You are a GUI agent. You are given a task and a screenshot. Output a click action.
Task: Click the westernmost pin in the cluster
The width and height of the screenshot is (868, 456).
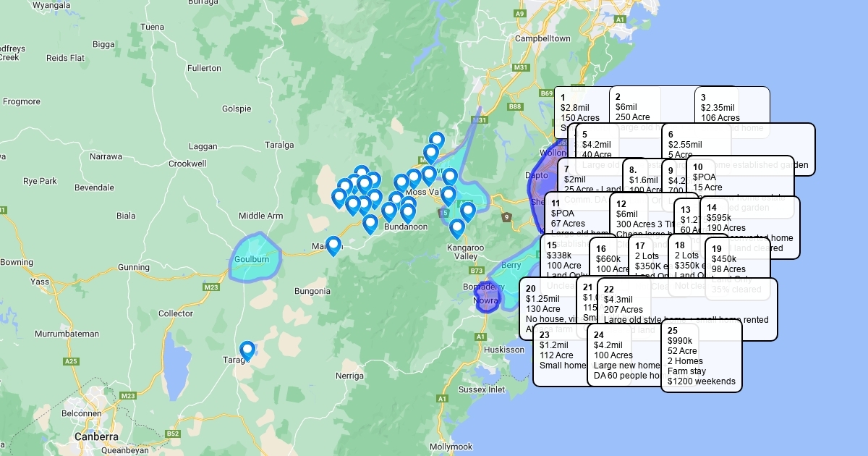click(x=339, y=198)
